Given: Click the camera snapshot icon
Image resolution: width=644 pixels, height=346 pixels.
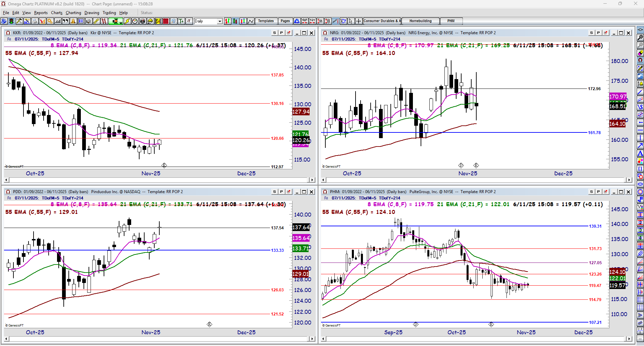Looking at the screenshot, I should [89, 21].
